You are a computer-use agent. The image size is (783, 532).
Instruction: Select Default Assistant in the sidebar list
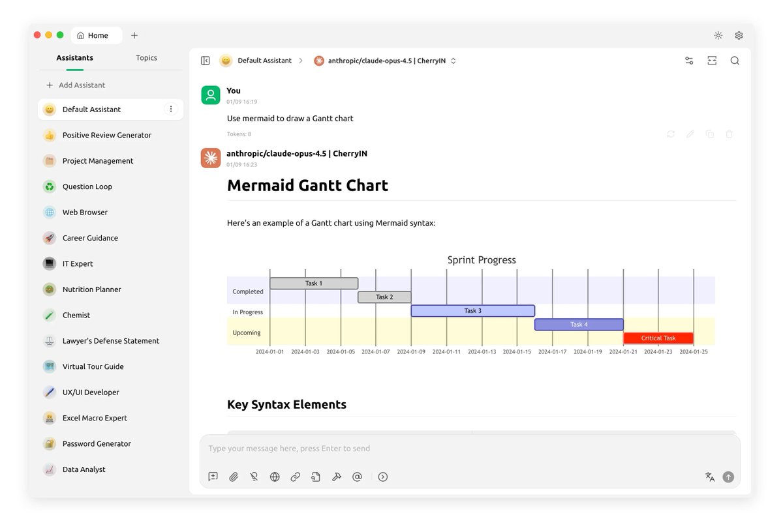pos(110,110)
